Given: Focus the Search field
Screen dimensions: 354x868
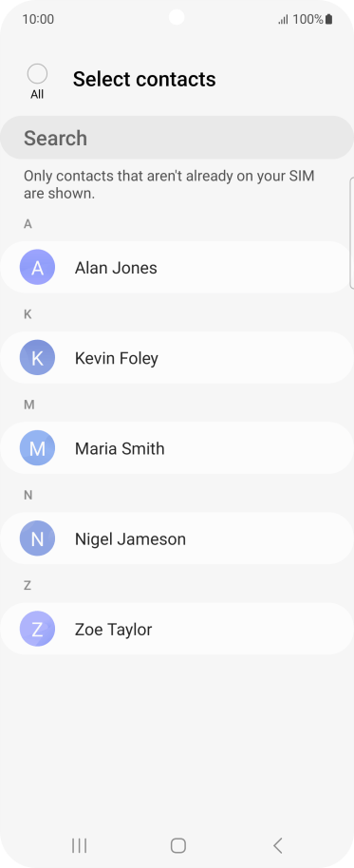Looking at the screenshot, I should coord(177,138).
